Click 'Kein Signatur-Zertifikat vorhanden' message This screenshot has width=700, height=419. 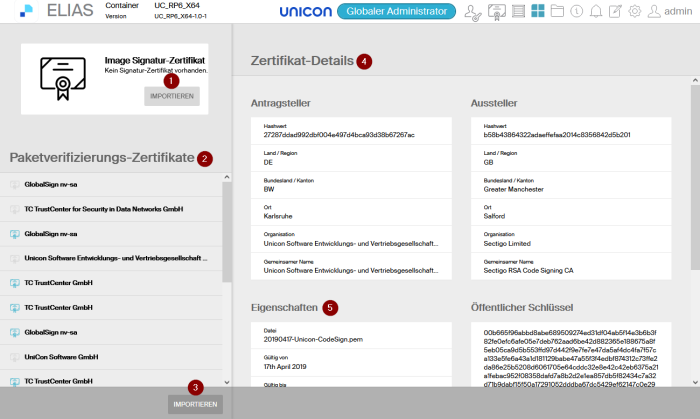[156, 71]
